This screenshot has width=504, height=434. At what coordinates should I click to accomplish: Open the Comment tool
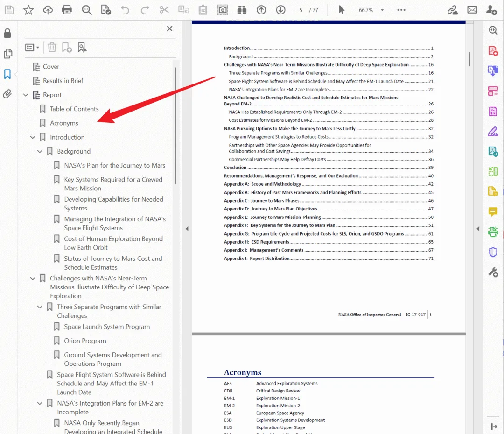tap(493, 211)
